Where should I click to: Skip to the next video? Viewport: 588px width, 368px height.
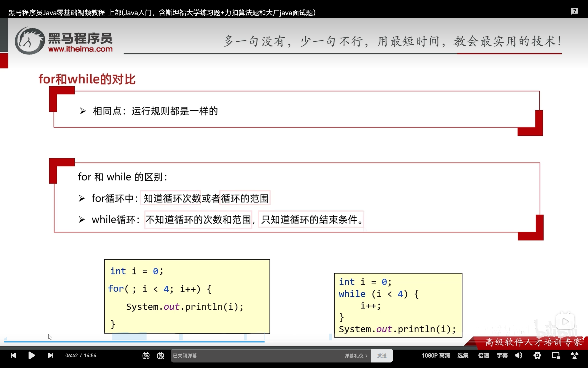tap(50, 355)
